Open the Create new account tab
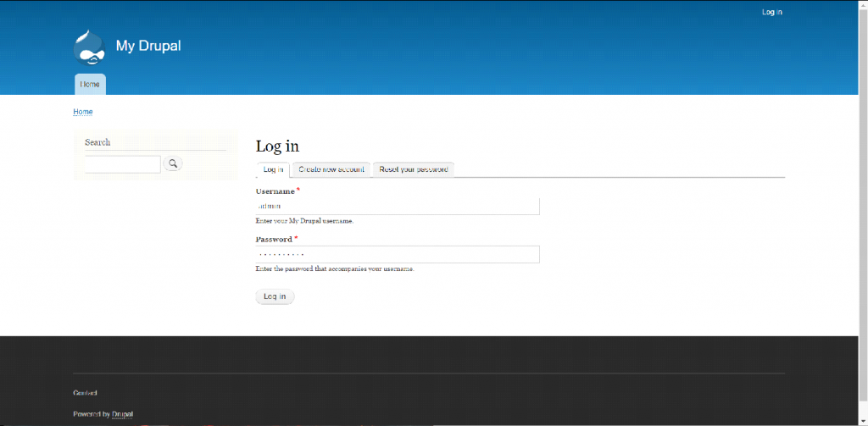This screenshot has width=868, height=426. [331, 169]
